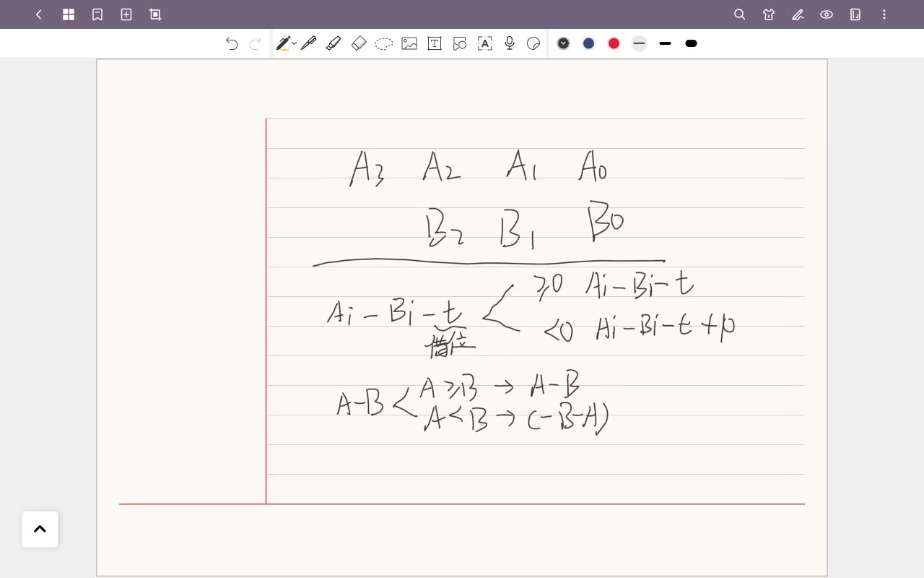
Task: Open the sticker tool
Action: click(x=533, y=43)
